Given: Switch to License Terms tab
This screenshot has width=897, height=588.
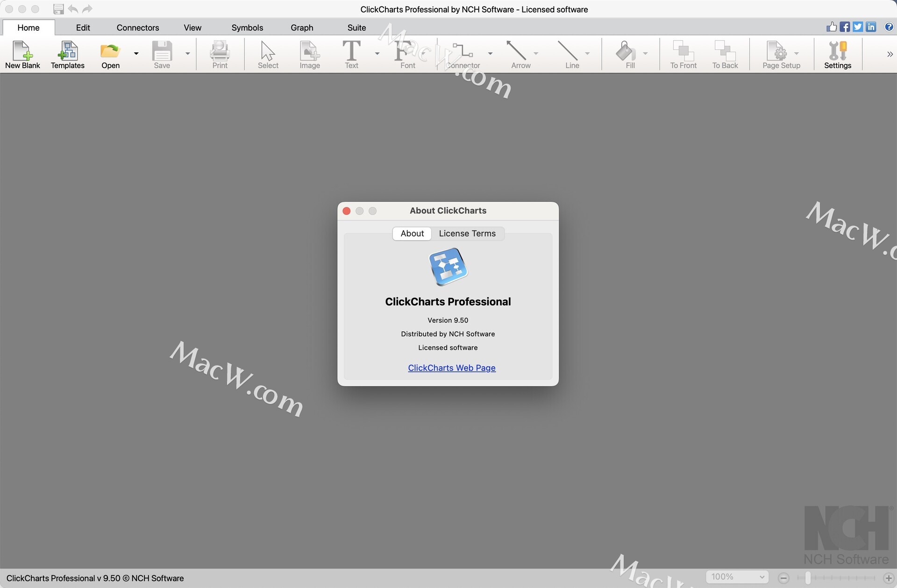Looking at the screenshot, I should (467, 234).
